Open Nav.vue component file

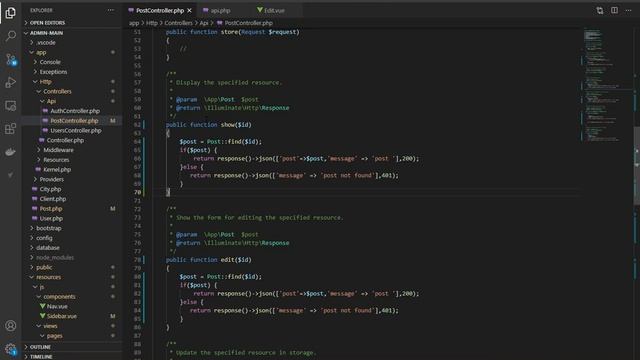tap(57, 307)
